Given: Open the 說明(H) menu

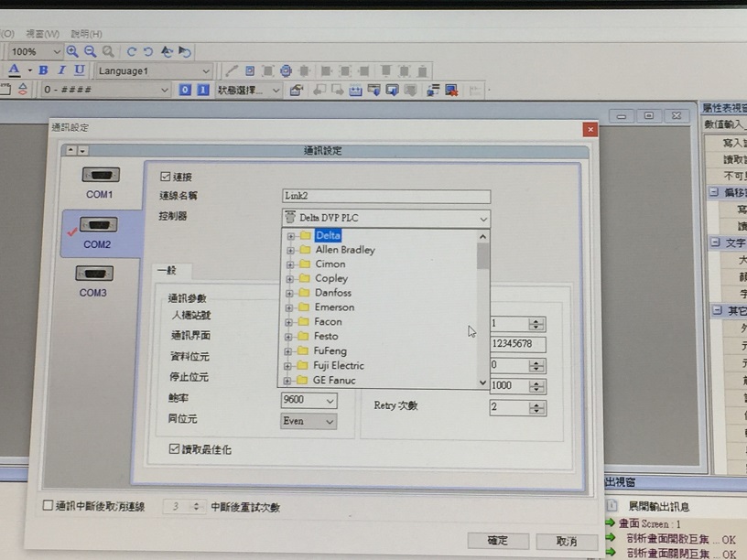Looking at the screenshot, I should (x=86, y=34).
